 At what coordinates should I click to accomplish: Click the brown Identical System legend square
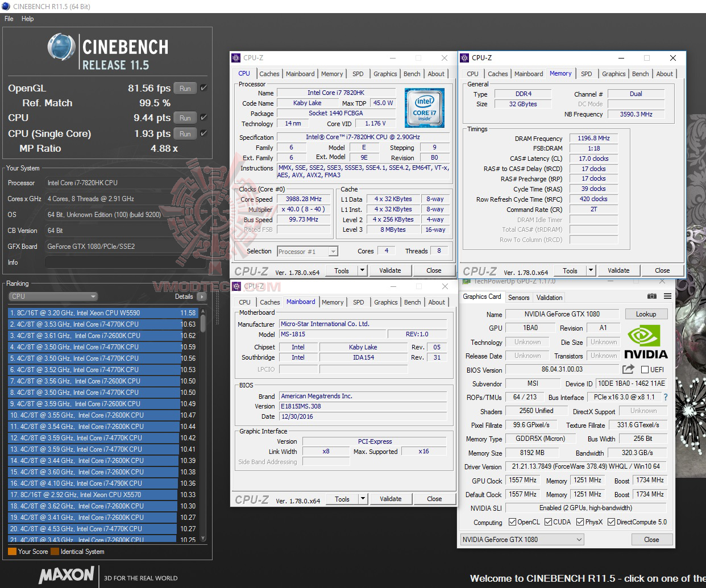[x=55, y=551]
